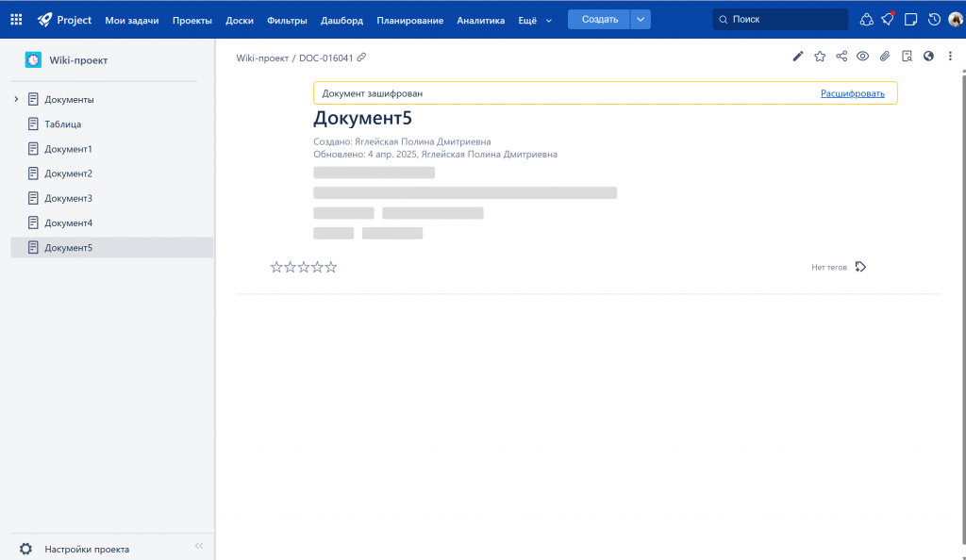Select Документ5 in sidebar
Screen dimensions: 966x560
tap(112, 247)
